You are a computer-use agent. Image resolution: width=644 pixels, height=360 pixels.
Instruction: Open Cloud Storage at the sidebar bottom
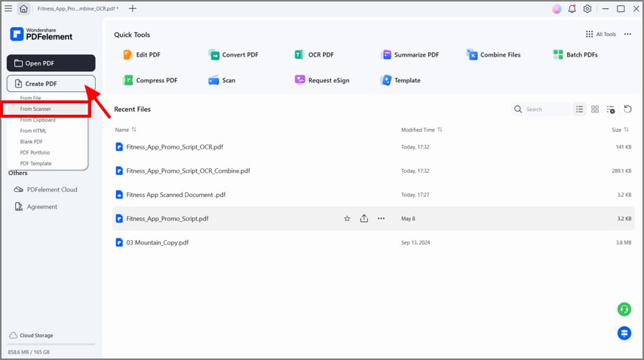tap(31, 335)
